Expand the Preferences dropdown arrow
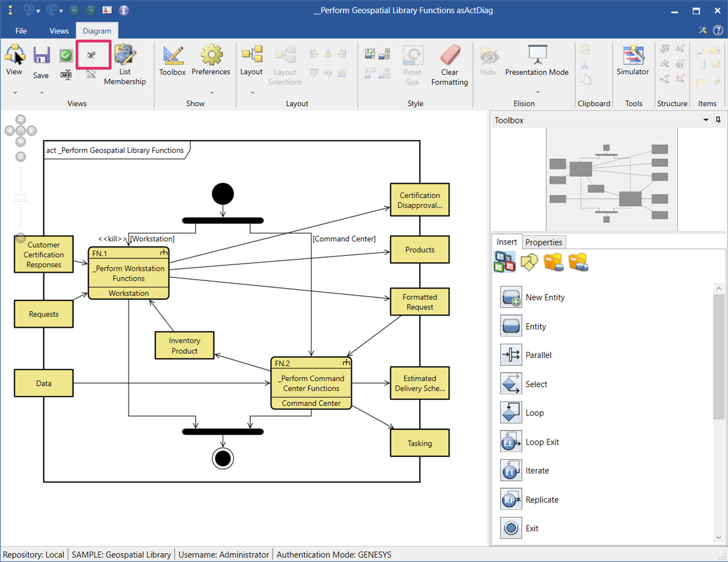 (212, 93)
